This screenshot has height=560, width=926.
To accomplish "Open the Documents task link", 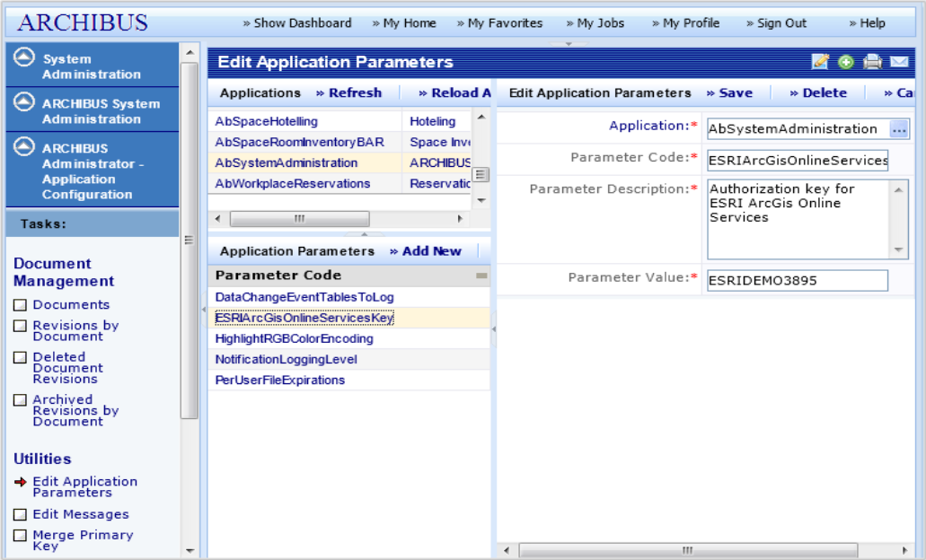I will [x=72, y=304].
